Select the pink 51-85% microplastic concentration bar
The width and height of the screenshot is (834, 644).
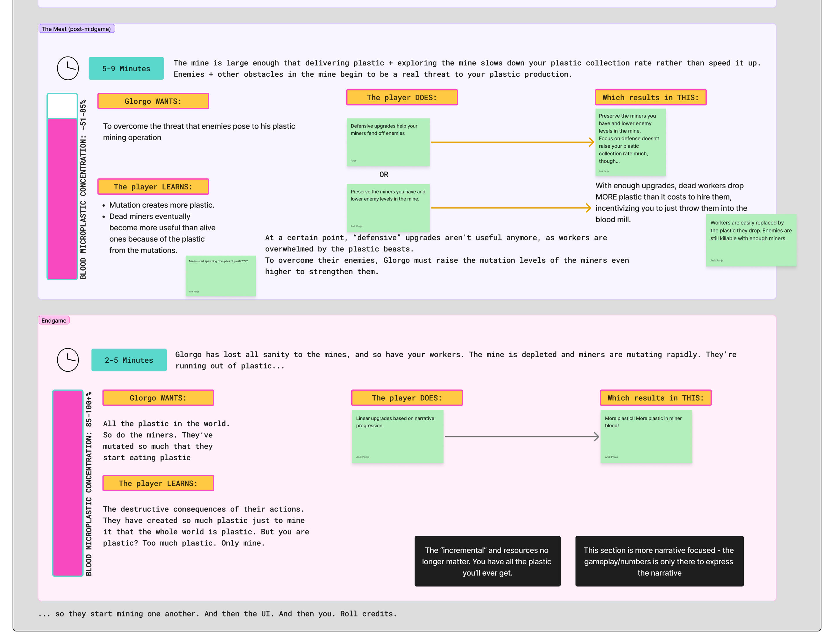[x=62, y=199]
